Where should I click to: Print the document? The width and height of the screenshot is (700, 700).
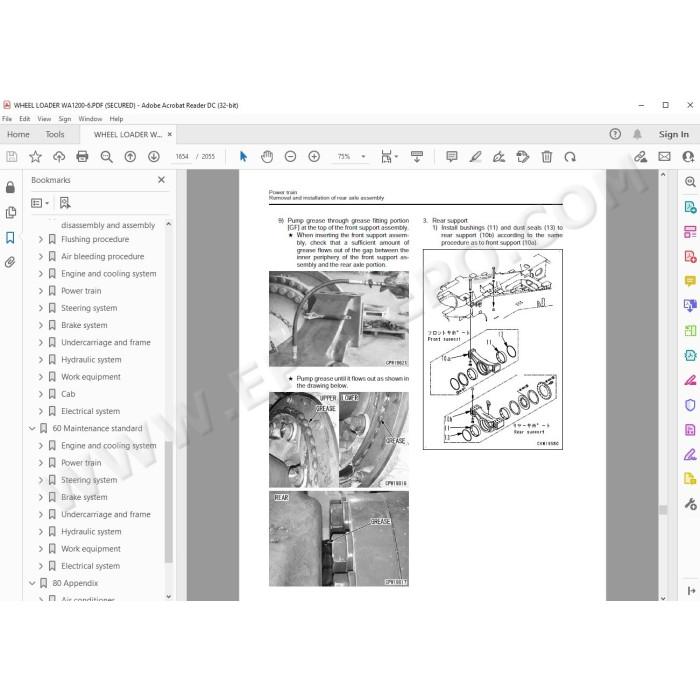pyautogui.click(x=83, y=157)
